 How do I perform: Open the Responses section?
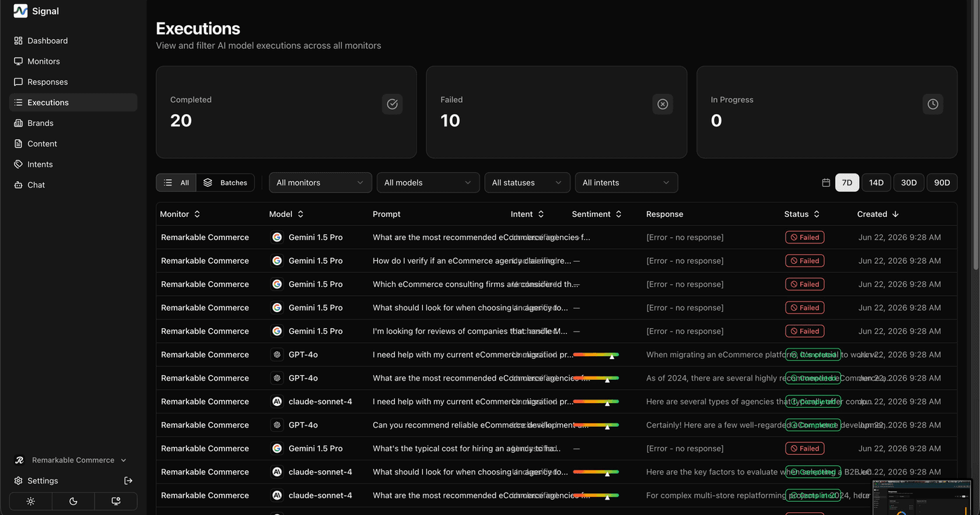[x=73, y=82]
